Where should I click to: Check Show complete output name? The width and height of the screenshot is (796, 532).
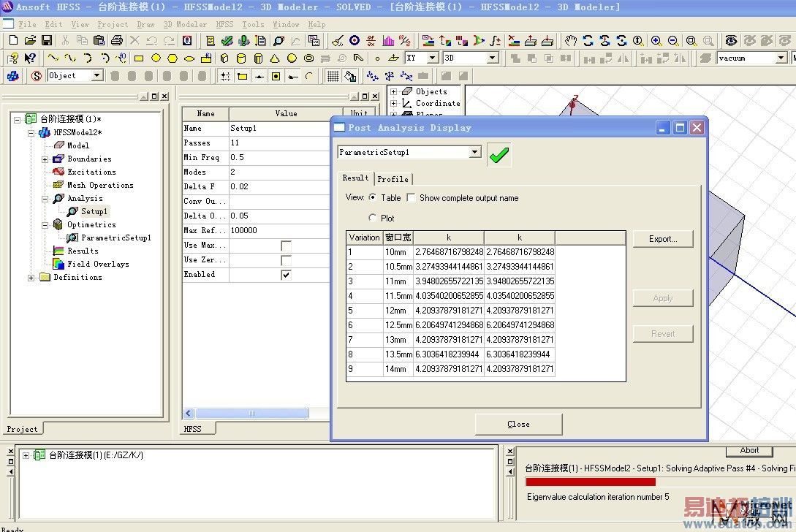point(412,197)
